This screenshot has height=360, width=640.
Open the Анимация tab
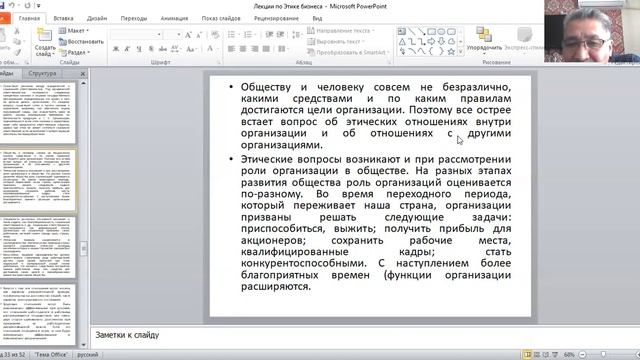tap(174, 18)
